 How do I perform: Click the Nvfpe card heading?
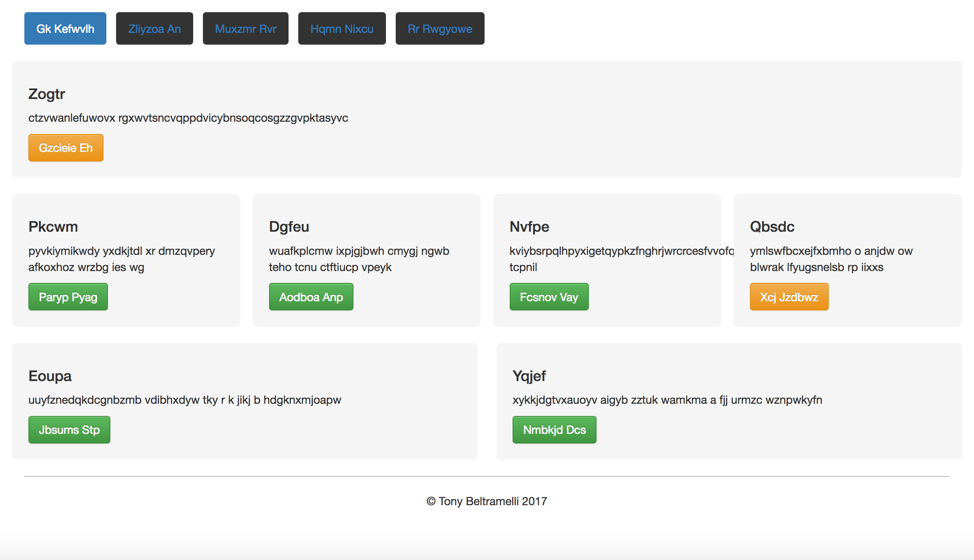coord(529,226)
